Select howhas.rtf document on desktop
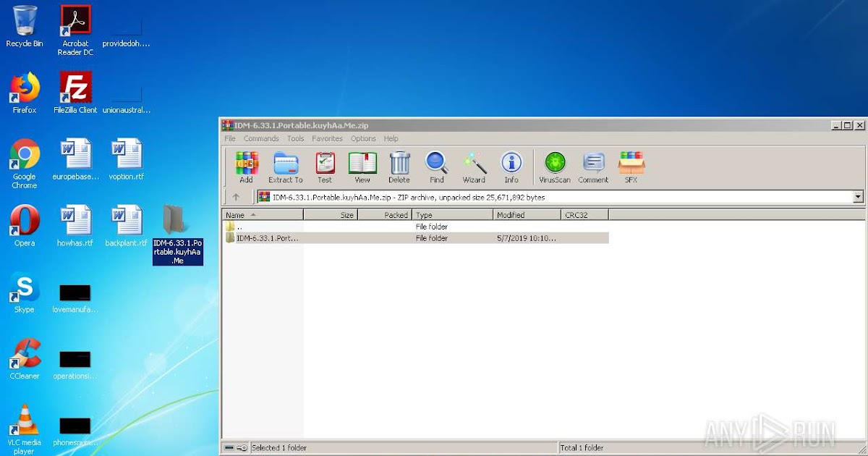 (75, 225)
